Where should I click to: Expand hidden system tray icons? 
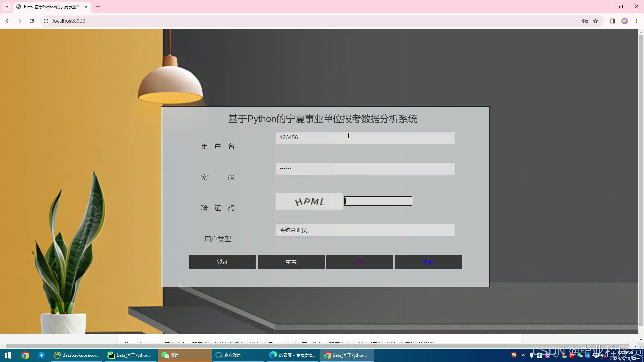(x=523, y=355)
